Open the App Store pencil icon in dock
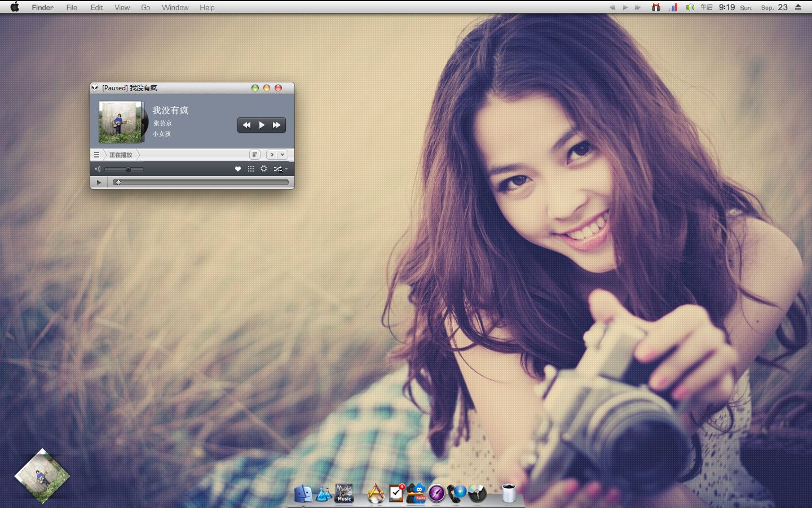 click(x=376, y=493)
